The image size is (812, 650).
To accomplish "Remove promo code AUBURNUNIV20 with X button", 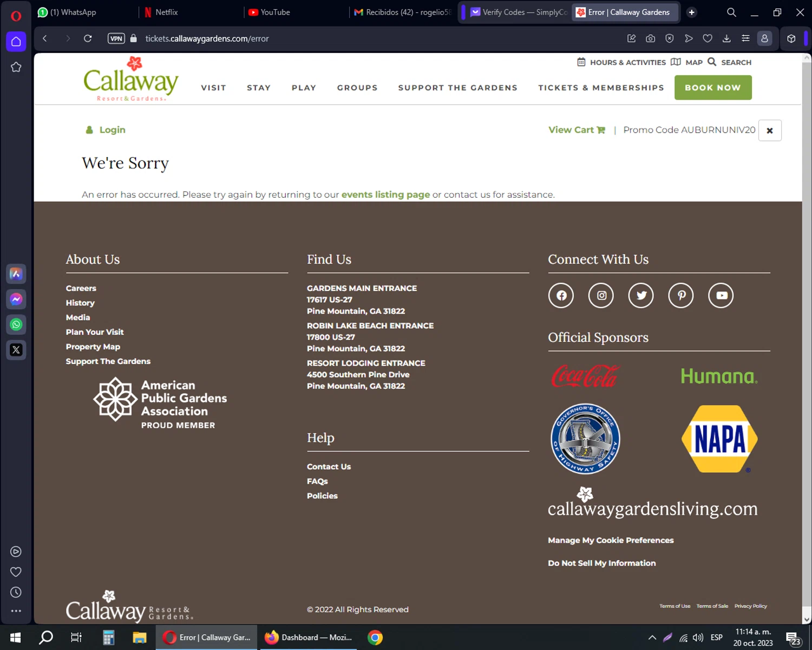I will point(770,131).
